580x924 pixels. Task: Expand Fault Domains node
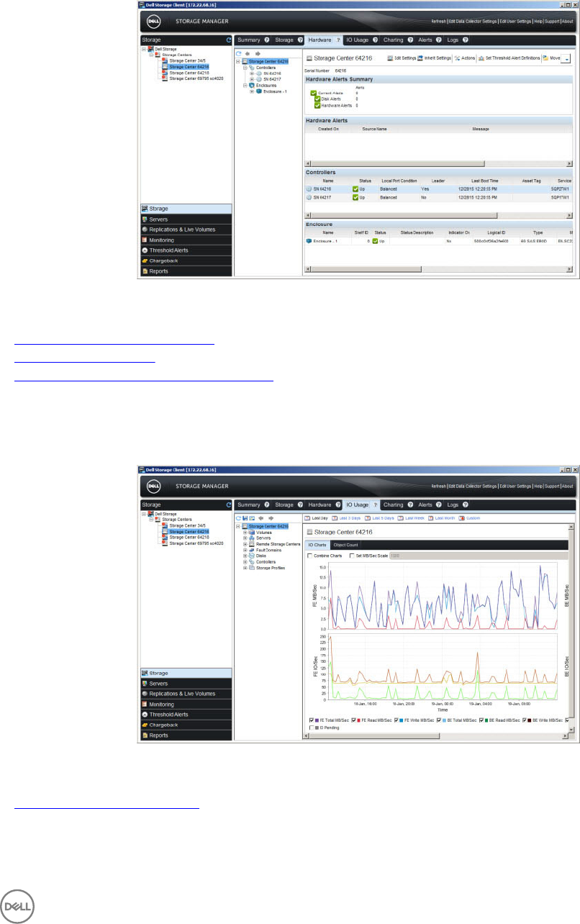point(245,550)
